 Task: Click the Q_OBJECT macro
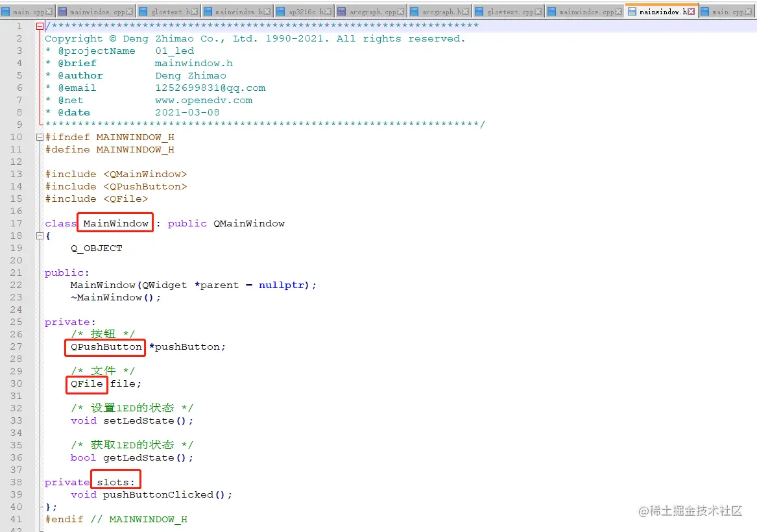[96, 248]
